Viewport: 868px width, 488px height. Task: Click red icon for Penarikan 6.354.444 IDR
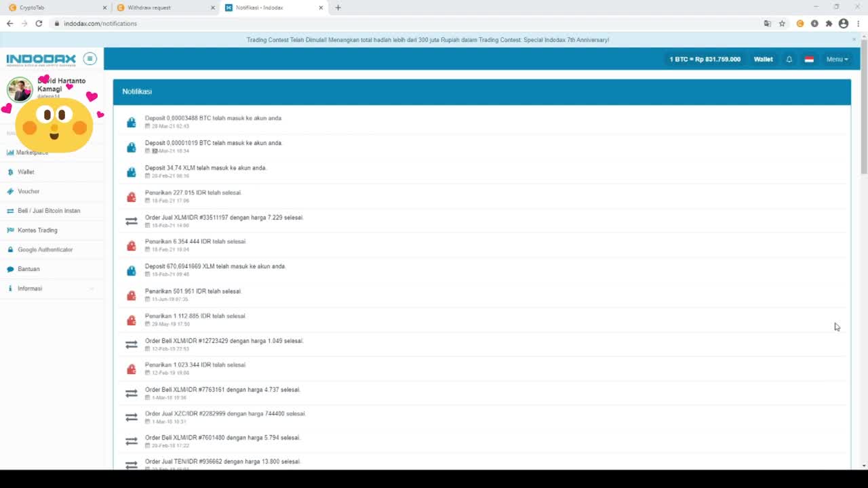pos(132,245)
